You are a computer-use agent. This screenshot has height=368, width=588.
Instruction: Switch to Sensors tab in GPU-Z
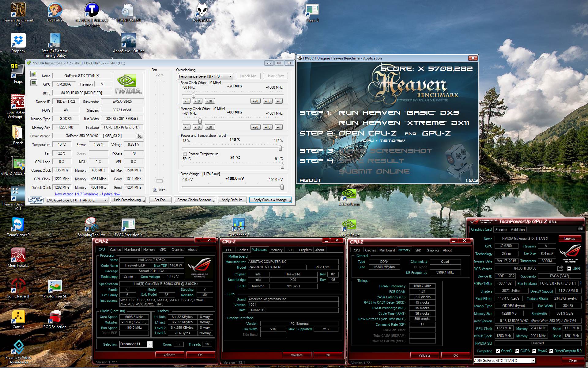point(501,230)
